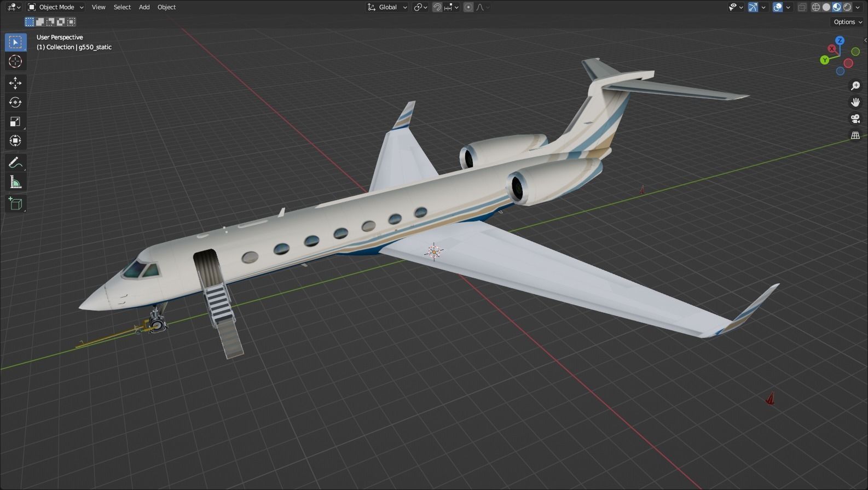Select the Transform tool
This screenshot has height=490, width=868.
click(15, 141)
